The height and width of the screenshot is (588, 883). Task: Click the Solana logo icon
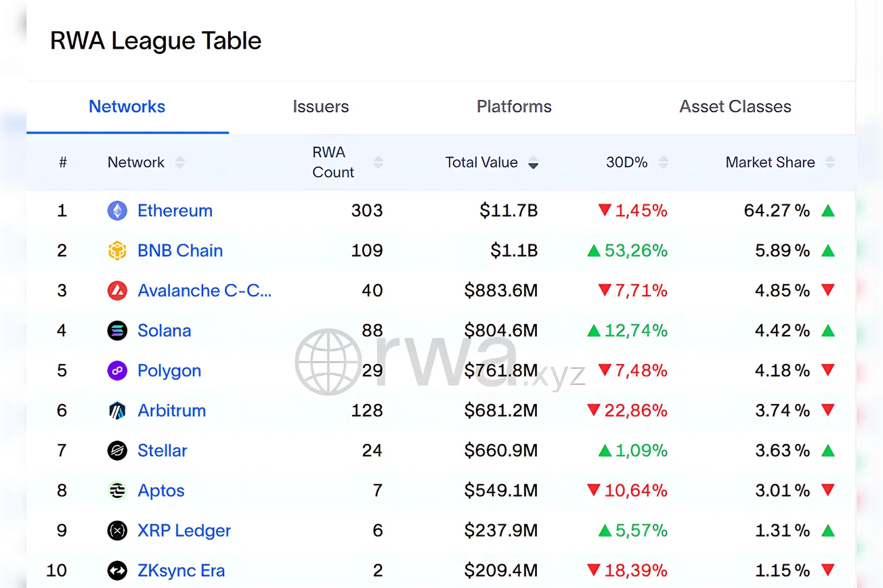click(117, 330)
